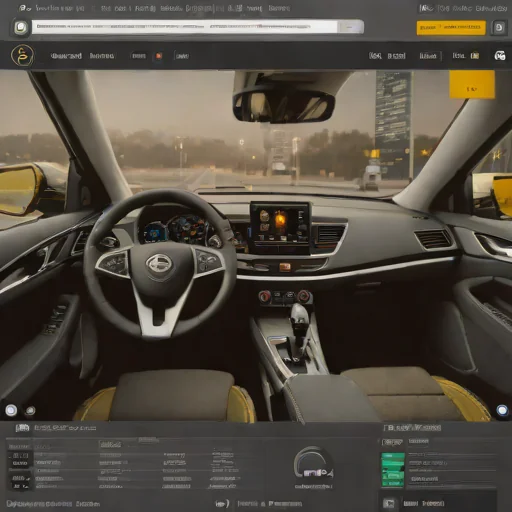This screenshot has width=512, height=512.
Task: Open the boxed dropdown left of red icon
Action: tap(138, 56)
